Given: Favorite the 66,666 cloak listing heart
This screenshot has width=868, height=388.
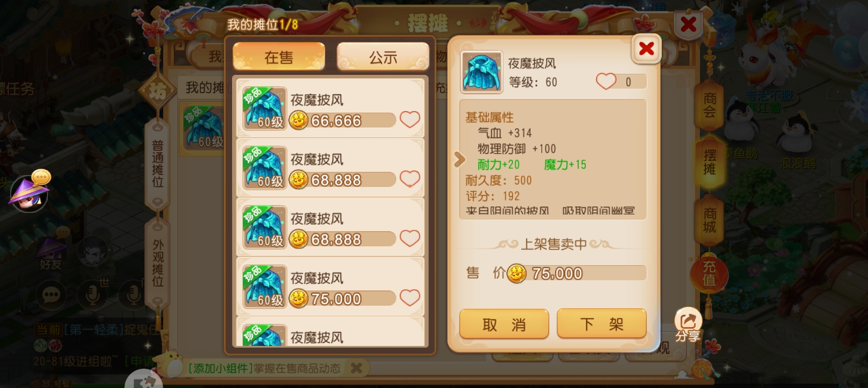Looking at the screenshot, I should pos(410,120).
